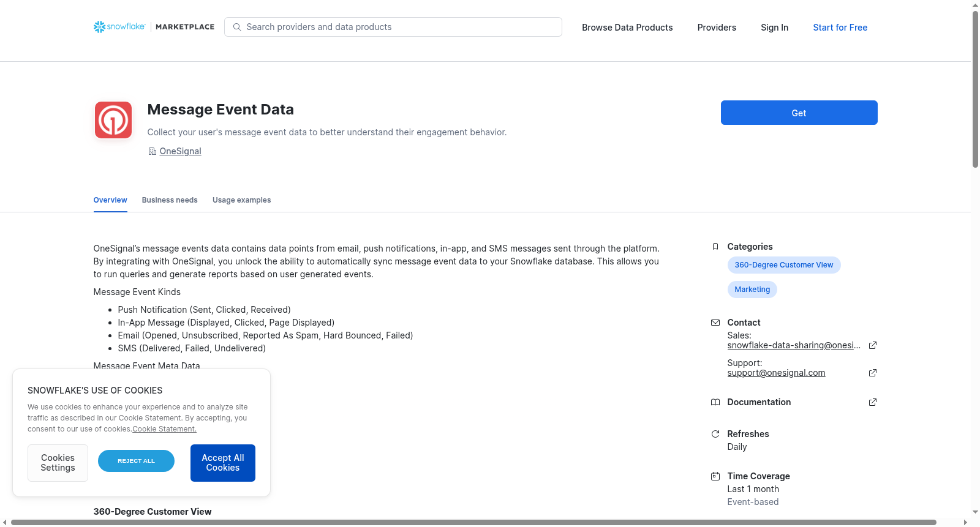Select the 360-Degree Customer View category tag

click(784, 265)
